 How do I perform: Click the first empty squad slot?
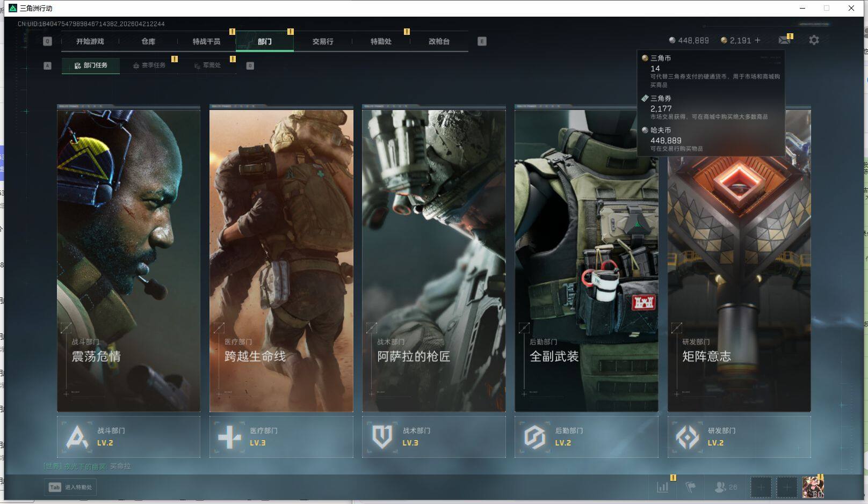[761, 487]
